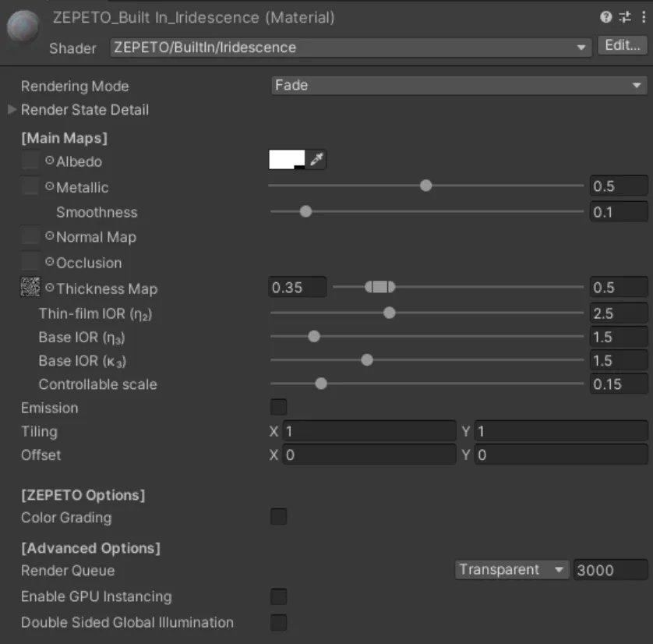This screenshot has width=653, height=644.
Task: Toggle Double Sided Global Illumination checkbox
Action: click(279, 622)
